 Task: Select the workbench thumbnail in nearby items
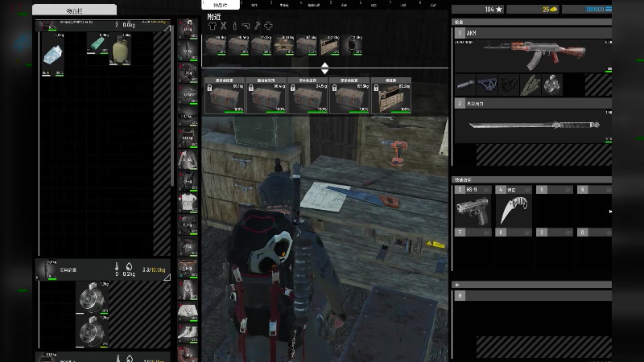tap(284, 46)
